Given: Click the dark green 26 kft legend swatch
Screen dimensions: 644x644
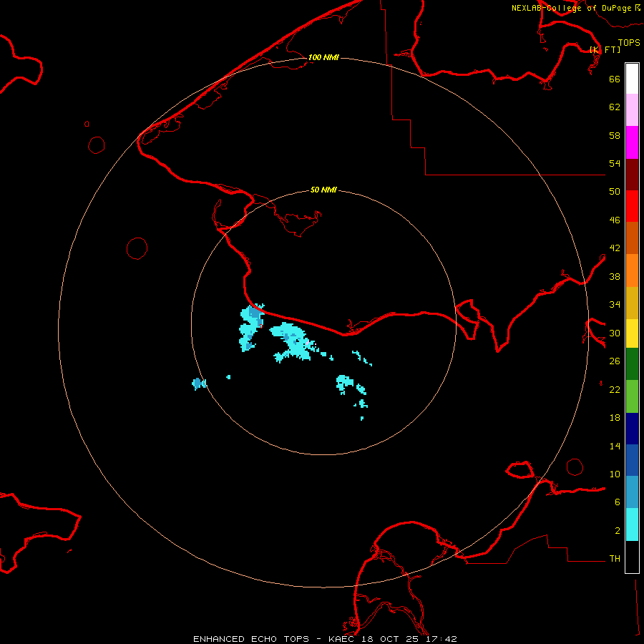Looking at the screenshot, I should pos(632,364).
